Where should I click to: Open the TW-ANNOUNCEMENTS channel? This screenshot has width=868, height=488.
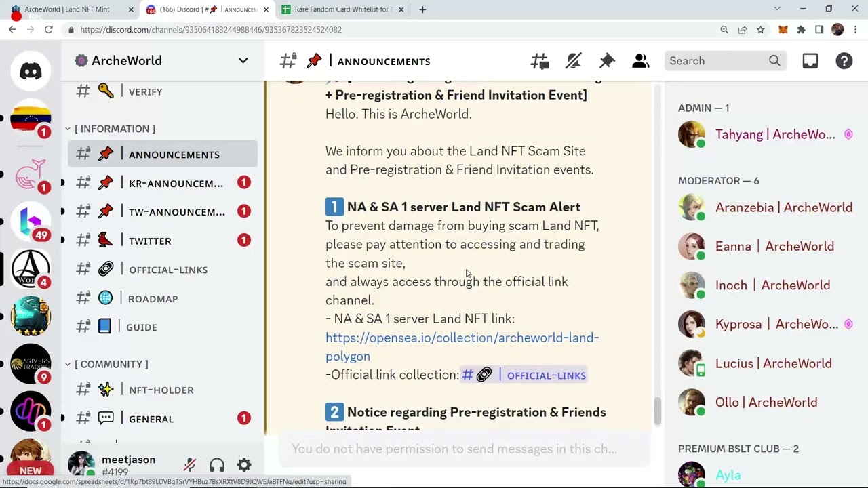[x=163, y=211]
